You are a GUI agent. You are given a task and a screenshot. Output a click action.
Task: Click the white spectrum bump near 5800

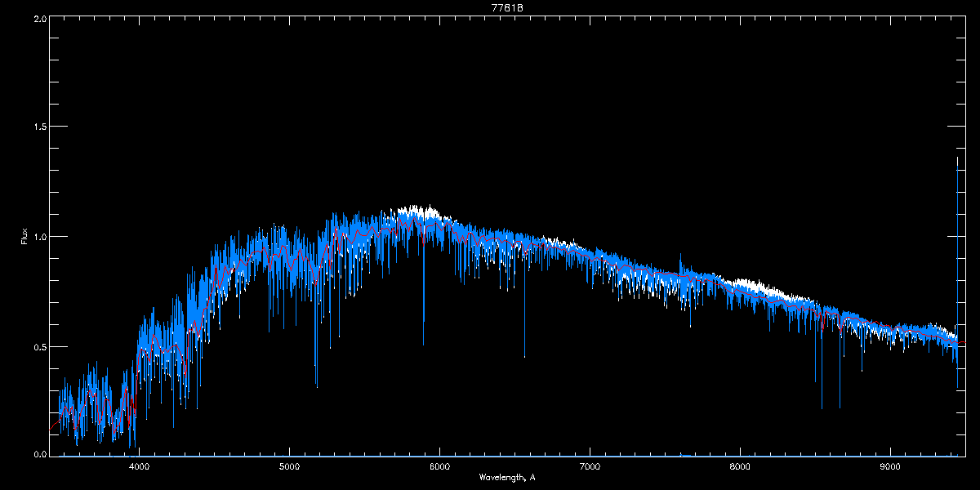(418, 212)
